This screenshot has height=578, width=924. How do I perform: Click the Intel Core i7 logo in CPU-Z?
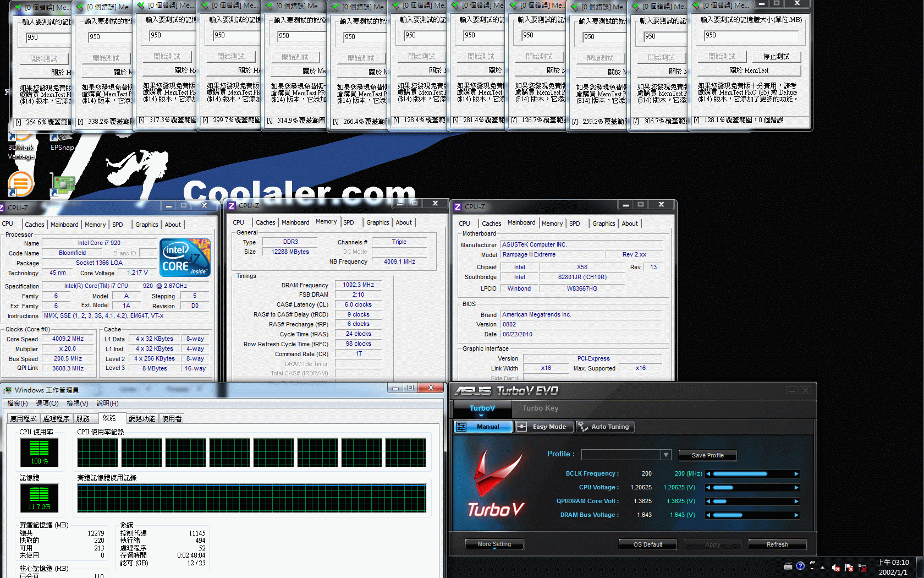click(x=185, y=257)
